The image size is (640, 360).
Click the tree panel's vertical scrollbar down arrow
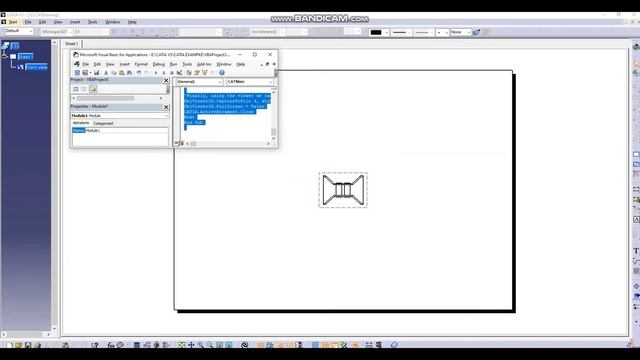click(x=54, y=328)
